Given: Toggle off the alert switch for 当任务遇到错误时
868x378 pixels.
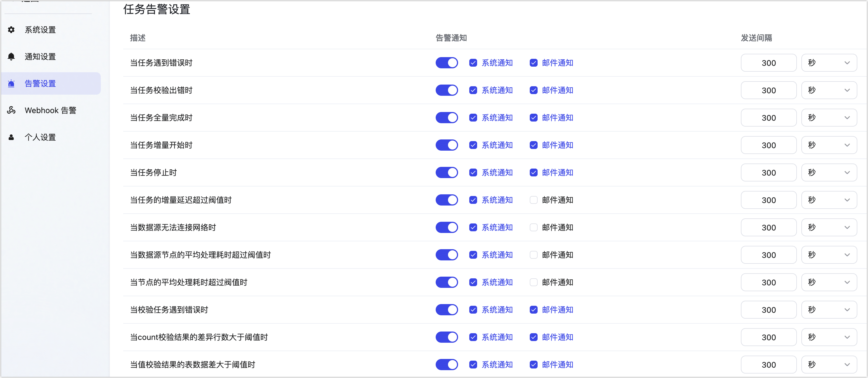Looking at the screenshot, I should point(447,63).
